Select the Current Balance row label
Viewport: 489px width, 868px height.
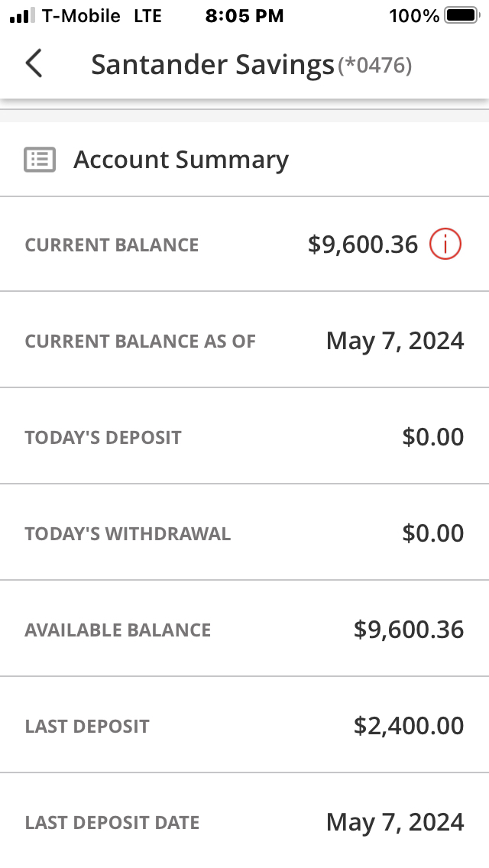tap(112, 245)
